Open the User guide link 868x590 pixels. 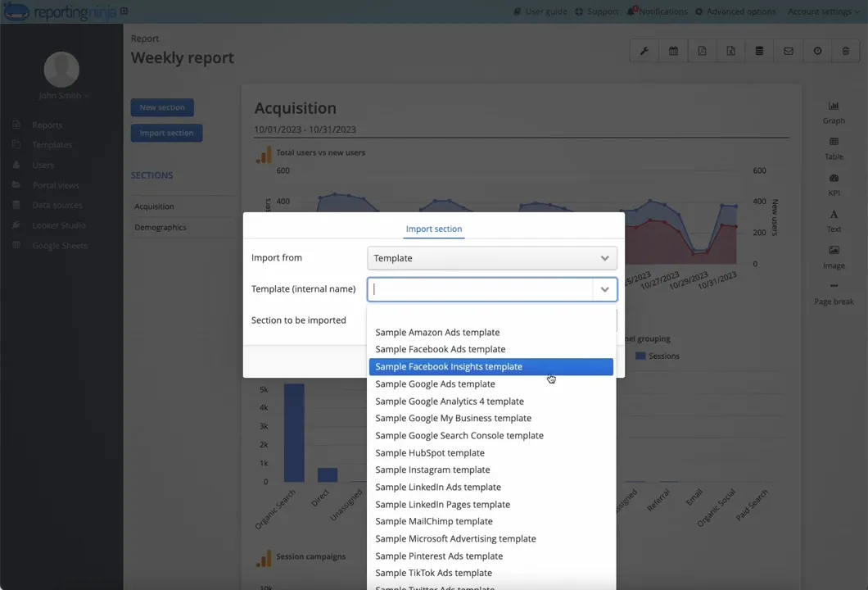pos(540,11)
